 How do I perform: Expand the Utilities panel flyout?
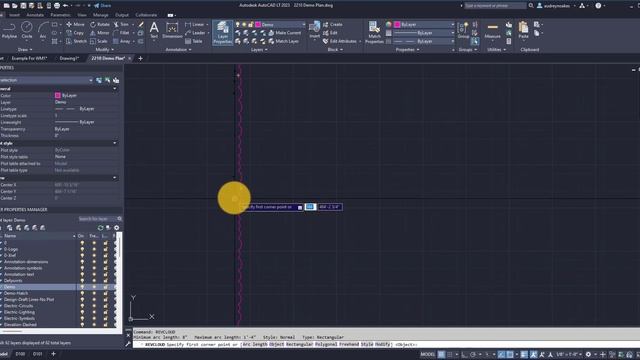pos(496,50)
